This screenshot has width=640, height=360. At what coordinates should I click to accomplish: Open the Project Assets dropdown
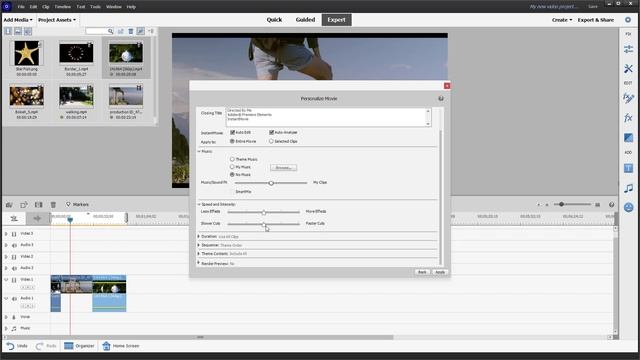click(57, 20)
